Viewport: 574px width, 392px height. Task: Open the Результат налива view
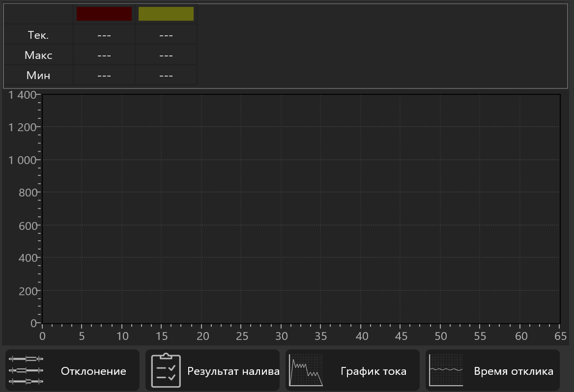(x=212, y=370)
